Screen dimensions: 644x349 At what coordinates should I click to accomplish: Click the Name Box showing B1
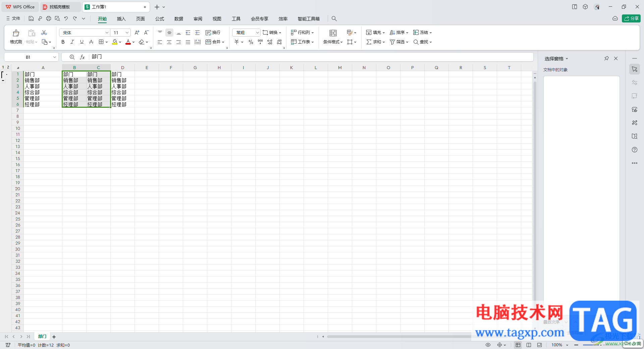point(31,57)
